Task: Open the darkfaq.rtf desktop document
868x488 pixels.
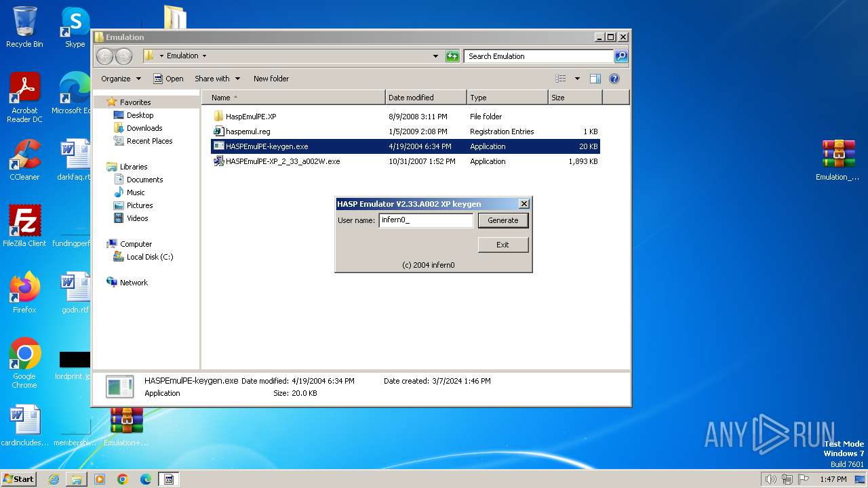Action: 75,160
